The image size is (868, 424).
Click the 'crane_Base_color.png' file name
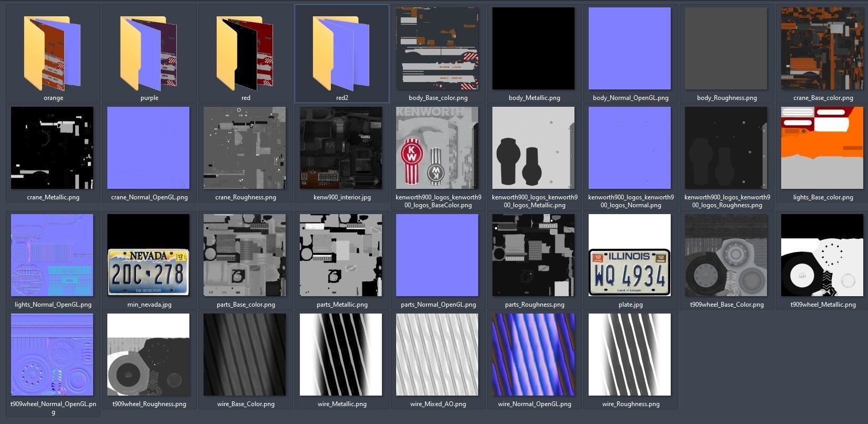click(823, 98)
